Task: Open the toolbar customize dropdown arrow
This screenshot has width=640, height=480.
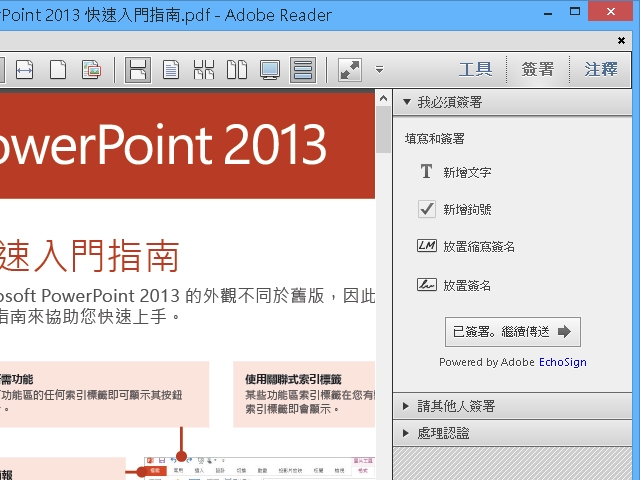Action: [380, 69]
